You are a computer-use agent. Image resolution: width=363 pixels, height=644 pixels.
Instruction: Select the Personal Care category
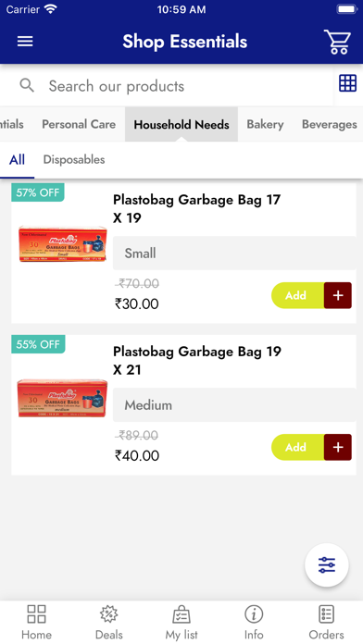pyautogui.click(x=79, y=124)
